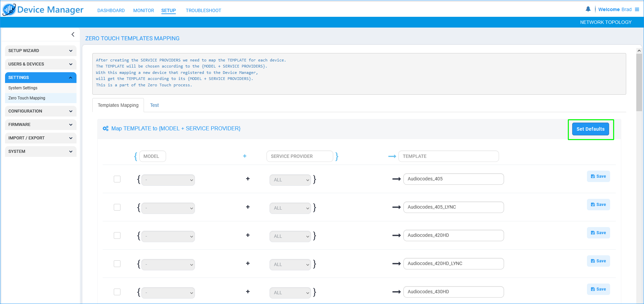
Task: Expand the IMPORT / EXPORT section
Action: pyautogui.click(x=41, y=138)
